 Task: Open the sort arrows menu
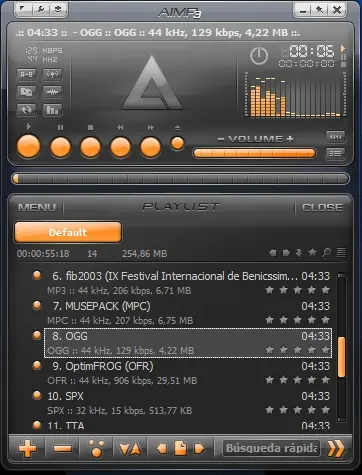[130, 449]
